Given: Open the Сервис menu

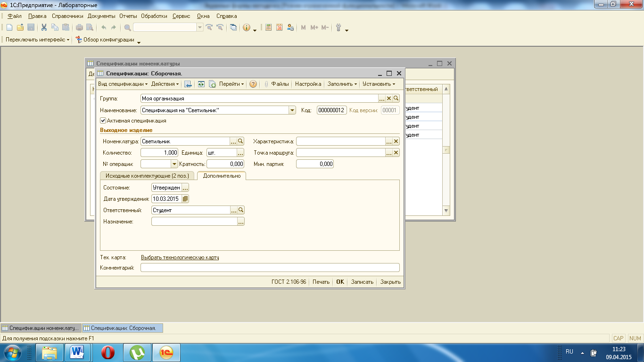Looking at the screenshot, I should (182, 16).
